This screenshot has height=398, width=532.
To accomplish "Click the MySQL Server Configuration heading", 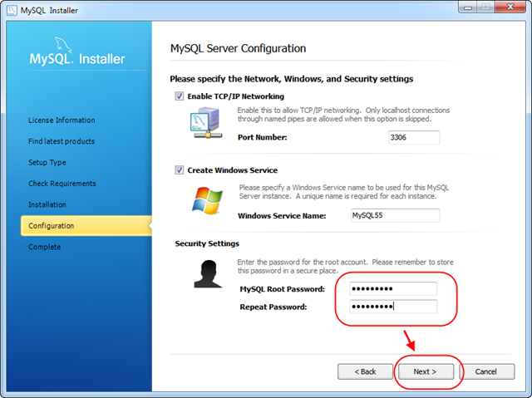I will coord(238,48).
